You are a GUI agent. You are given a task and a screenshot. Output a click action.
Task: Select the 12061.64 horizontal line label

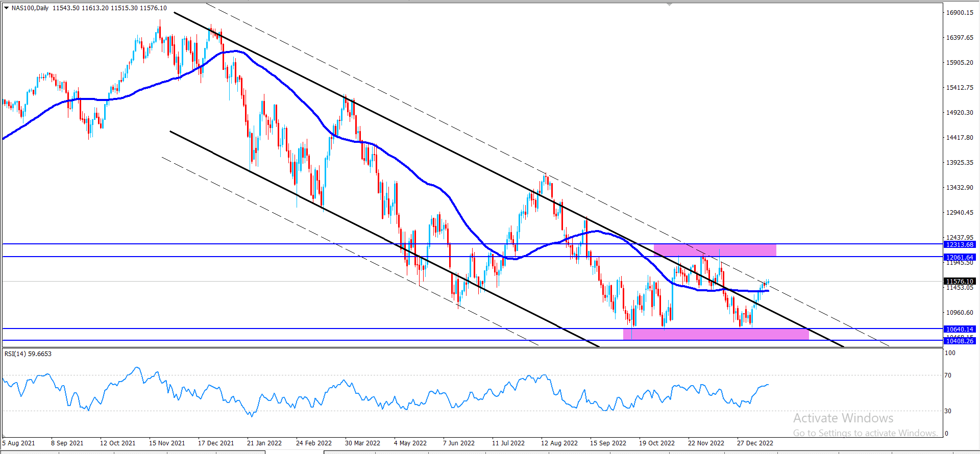960,258
